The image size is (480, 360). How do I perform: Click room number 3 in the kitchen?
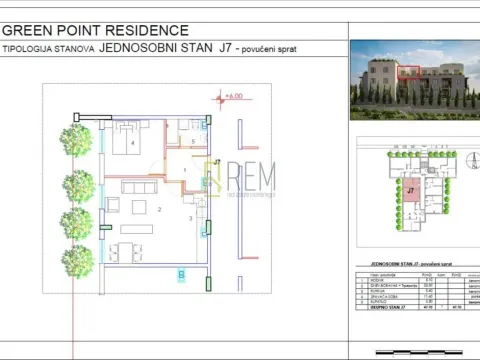pos(191,218)
